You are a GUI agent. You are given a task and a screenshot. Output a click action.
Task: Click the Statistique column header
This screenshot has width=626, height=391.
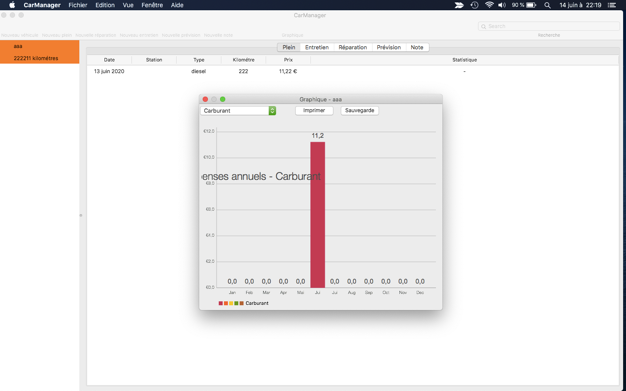(465, 60)
